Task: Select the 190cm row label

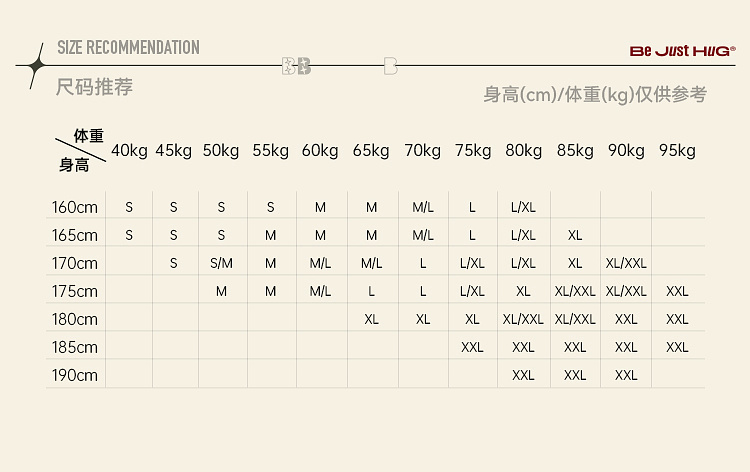Action: 75,375
